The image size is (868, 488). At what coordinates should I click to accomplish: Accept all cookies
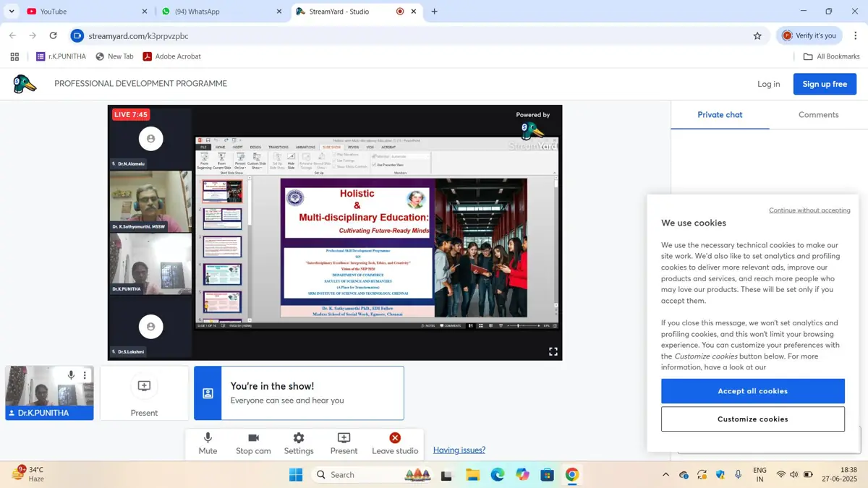752,391
